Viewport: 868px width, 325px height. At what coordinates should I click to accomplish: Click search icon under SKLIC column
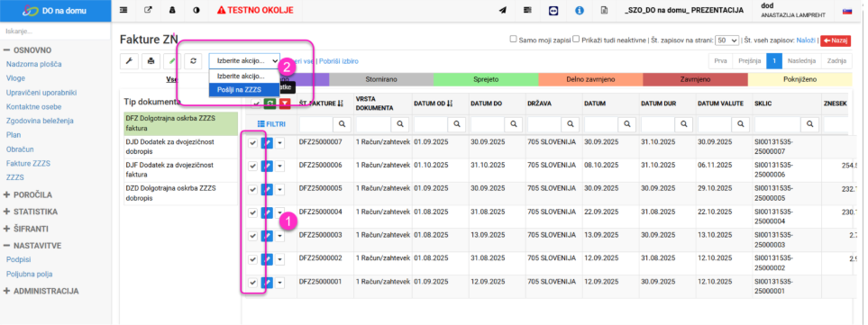(811, 124)
